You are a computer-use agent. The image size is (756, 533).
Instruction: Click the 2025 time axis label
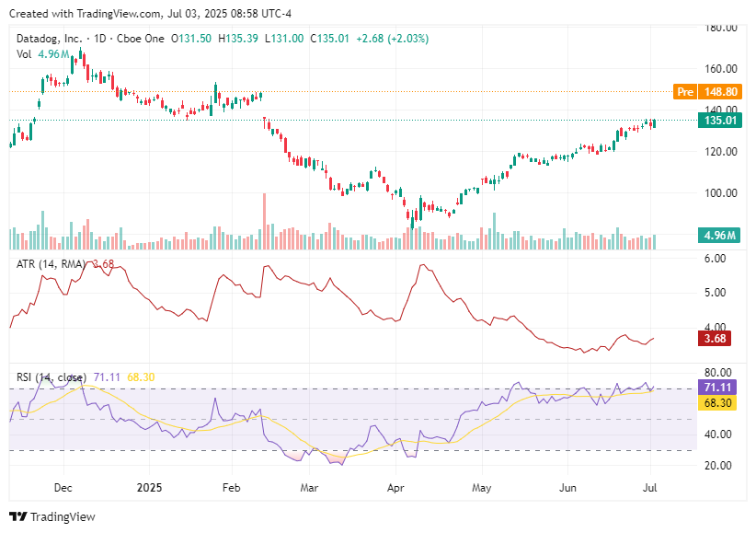(150, 488)
